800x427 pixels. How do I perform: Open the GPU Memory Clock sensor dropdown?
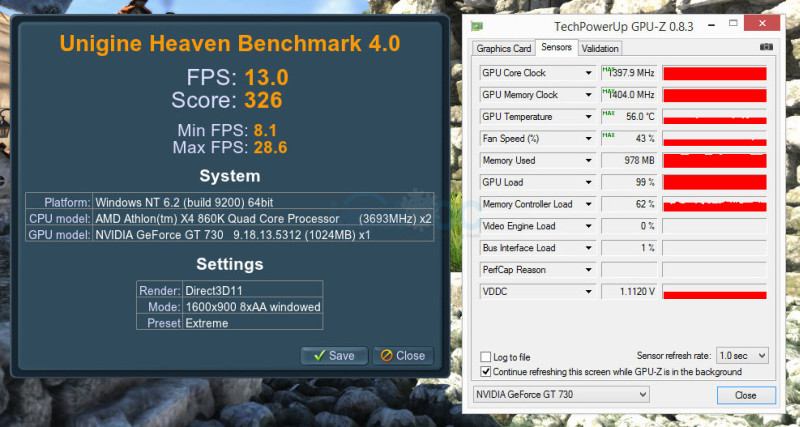[x=588, y=95]
